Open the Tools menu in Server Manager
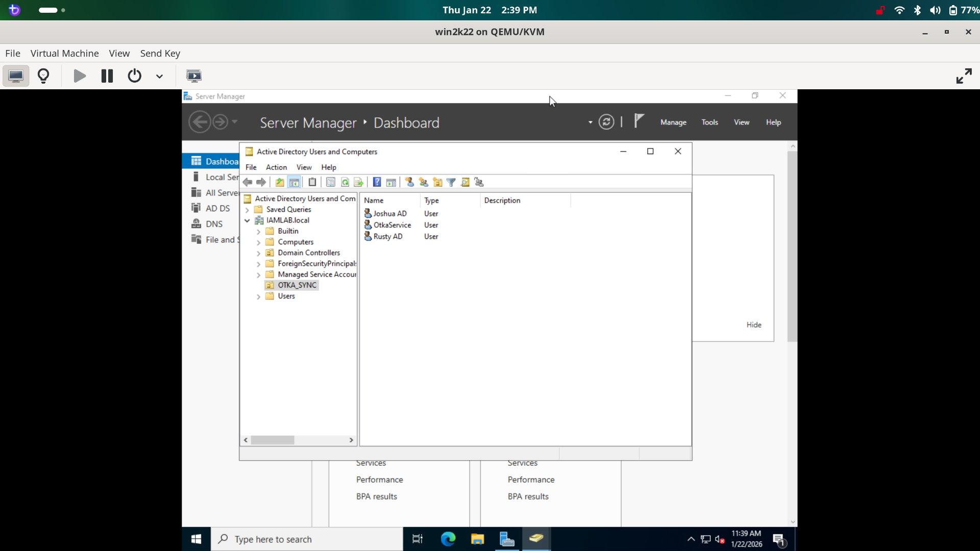 click(x=710, y=122)
